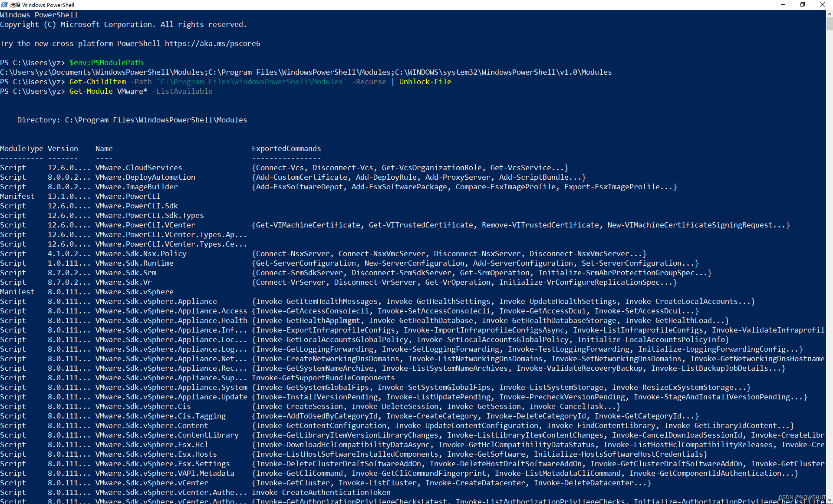The height and width of the screenshot is (504, 833).
Task: Click the $env:PSModulePath command text
Action: [106, 63]
